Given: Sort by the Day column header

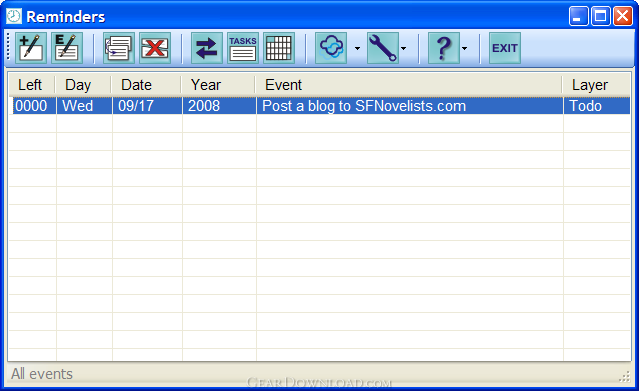Looking at the screenshot, I should pyautogui.click(x=83, y=85).
